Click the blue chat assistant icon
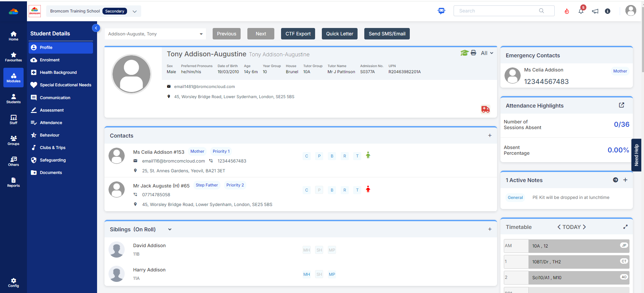This screenshot has width=644, height=293. 441,11
